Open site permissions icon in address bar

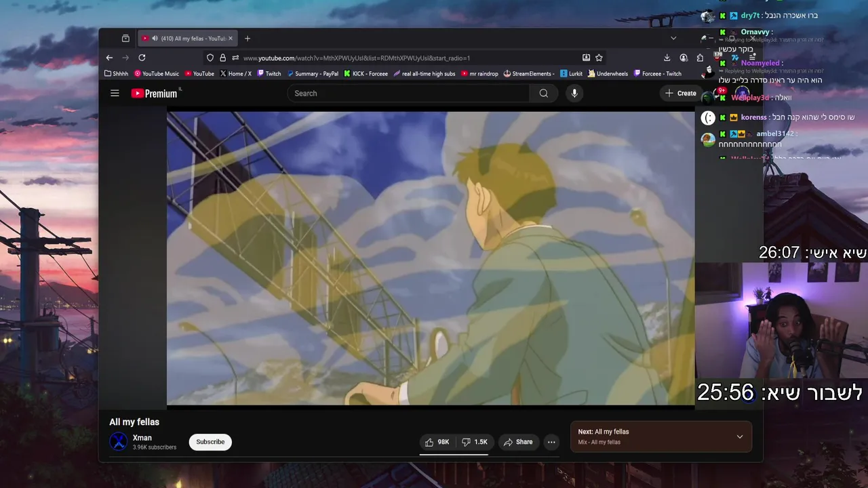235,58
